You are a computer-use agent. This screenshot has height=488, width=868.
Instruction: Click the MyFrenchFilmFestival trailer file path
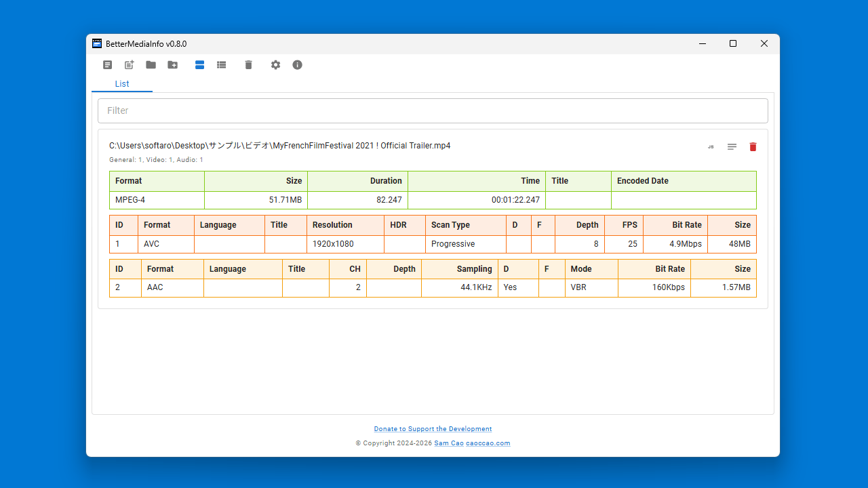(x=279, y=146)
